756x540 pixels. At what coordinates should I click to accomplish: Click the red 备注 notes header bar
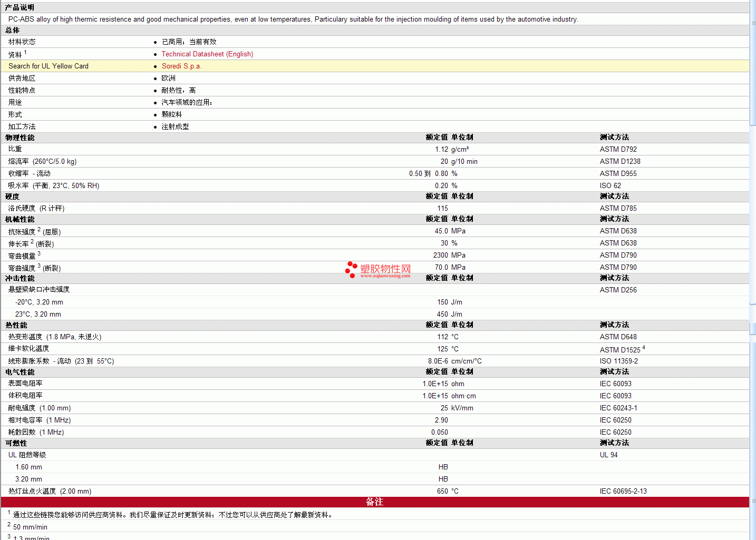374,502
